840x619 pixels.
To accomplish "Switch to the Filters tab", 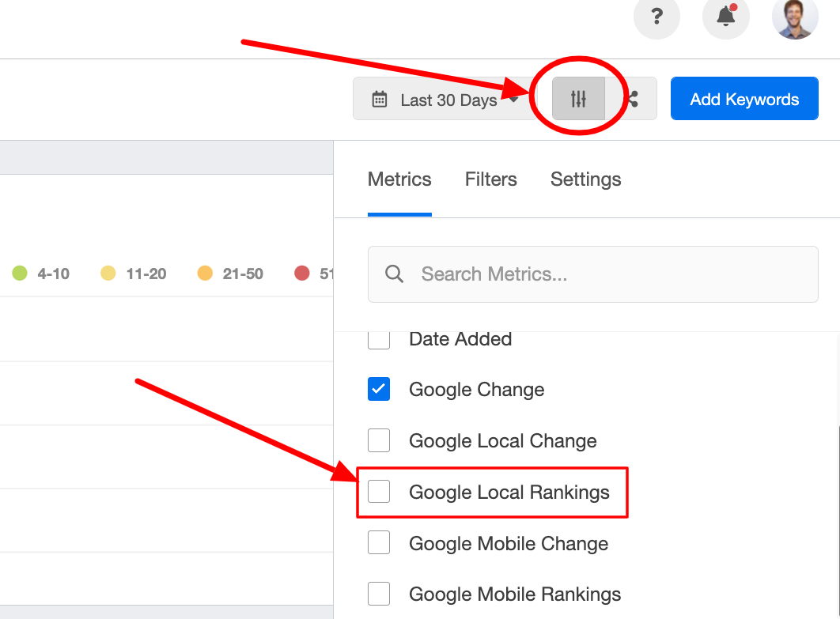I will click(490, 179).
